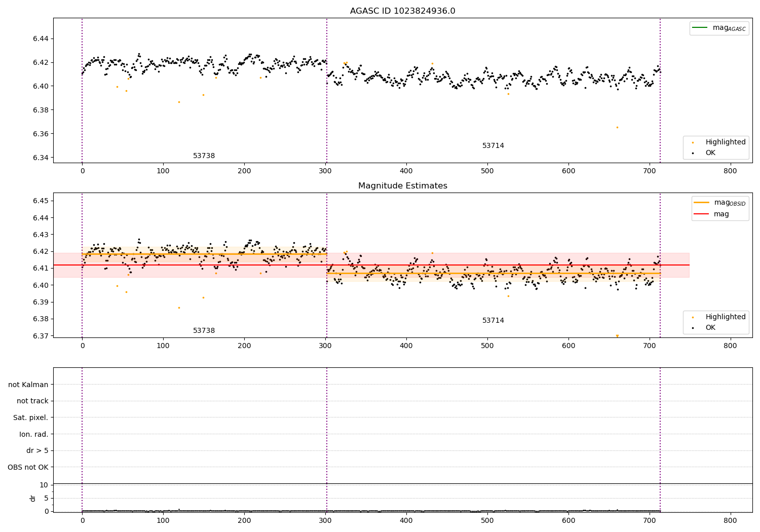Click the OBS not OK axis label
This screenshot has width=760, height=532.
[x=28, y=467]
